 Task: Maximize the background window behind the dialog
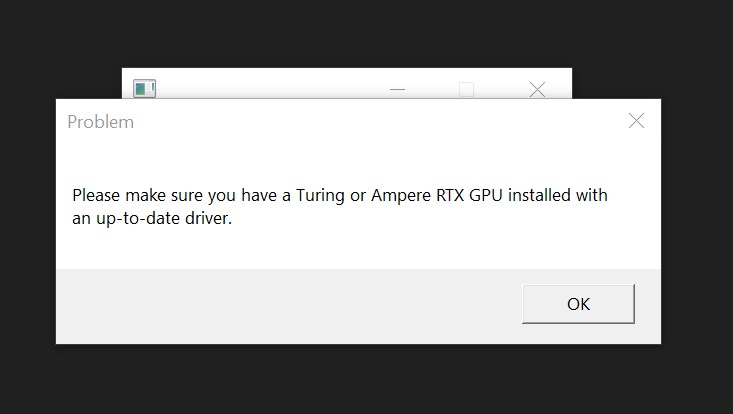click(466, 89)
